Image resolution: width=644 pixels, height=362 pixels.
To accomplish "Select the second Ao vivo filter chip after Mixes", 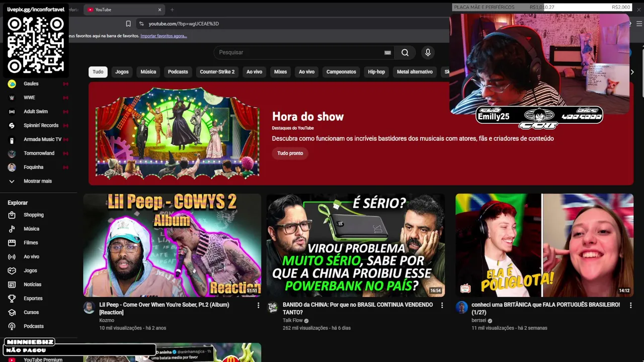I will tap(306, 72).
